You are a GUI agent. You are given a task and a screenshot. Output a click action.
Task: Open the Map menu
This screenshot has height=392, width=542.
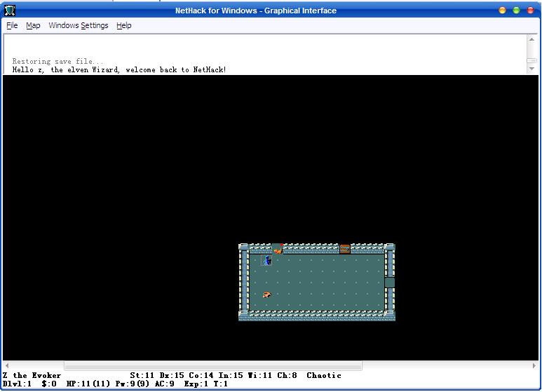click(33, 25)
